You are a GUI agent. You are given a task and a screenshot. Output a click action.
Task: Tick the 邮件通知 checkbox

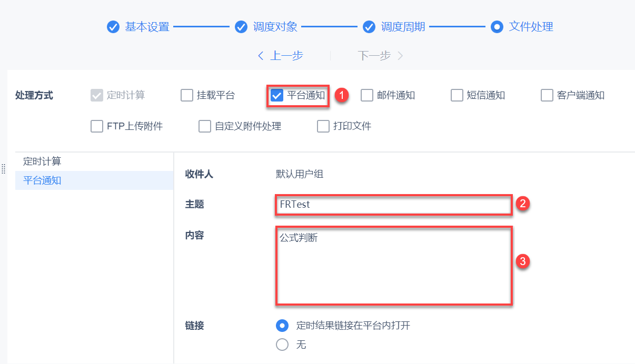click(x=367, y=95)
